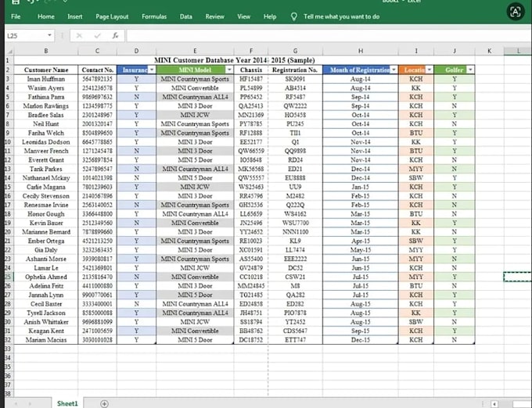Click the Contact No. header cell
Screen dimensions: 532x408
pyautogui.click(x=97, y=70)
